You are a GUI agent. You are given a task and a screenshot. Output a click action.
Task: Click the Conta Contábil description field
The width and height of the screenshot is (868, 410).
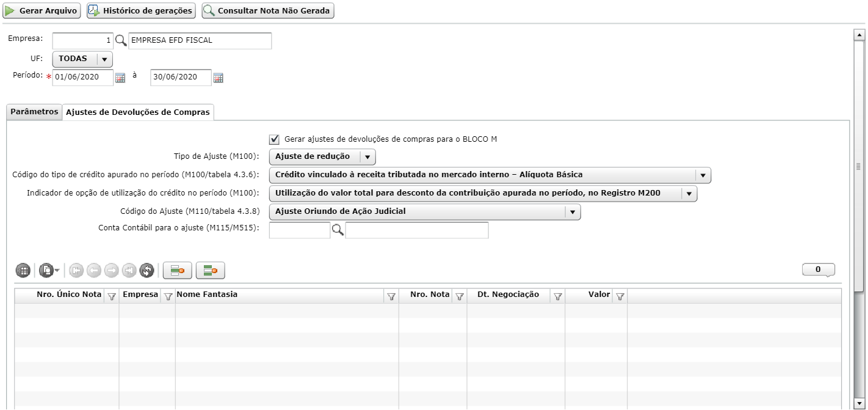(x=417, y=230)
